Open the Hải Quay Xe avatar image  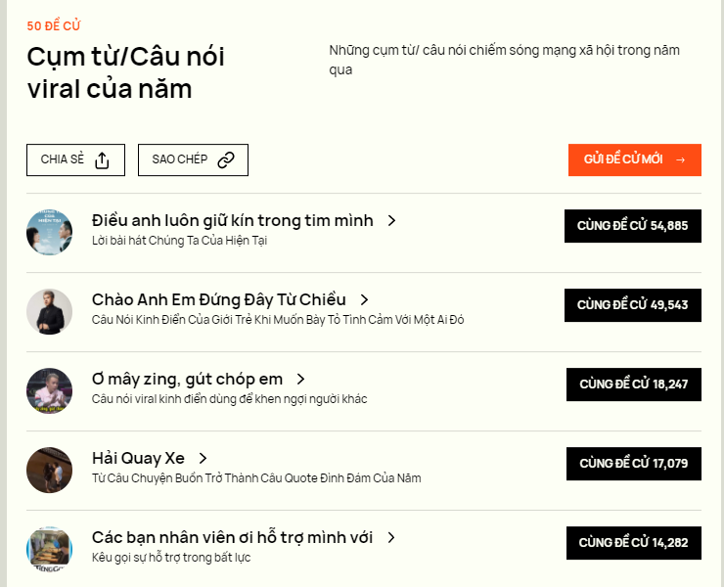coord(49,470)
